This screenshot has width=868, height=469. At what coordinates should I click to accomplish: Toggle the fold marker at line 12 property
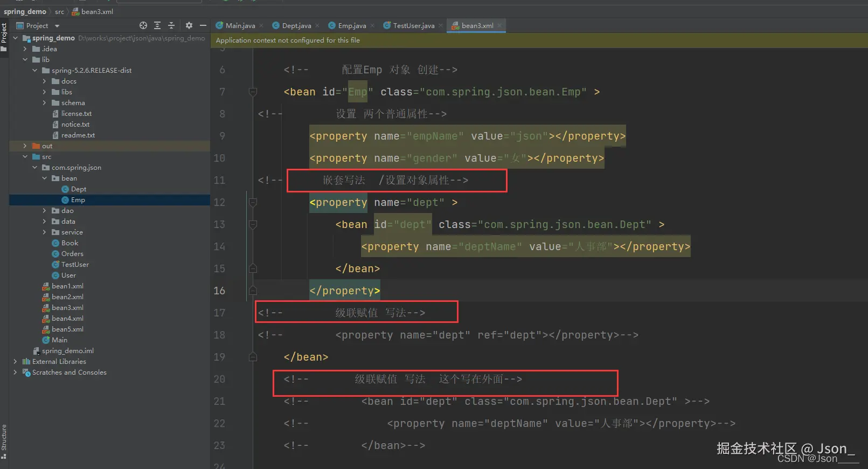253,202
